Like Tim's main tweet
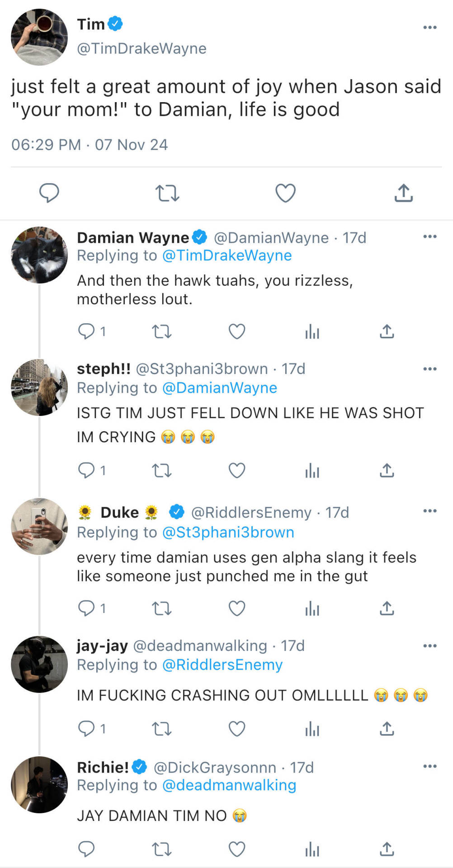This screenshot has width=453, height=868. [x=285, y=193]
